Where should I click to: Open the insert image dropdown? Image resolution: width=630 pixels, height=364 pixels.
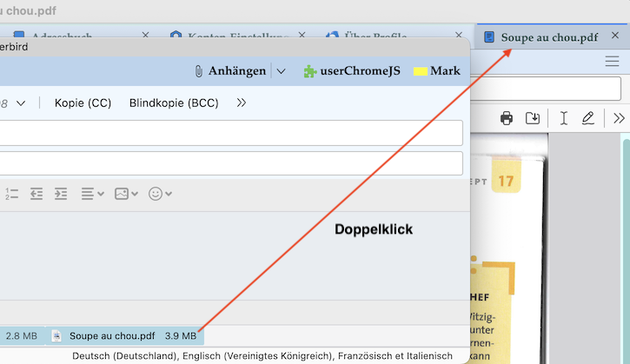click(126, 194)
